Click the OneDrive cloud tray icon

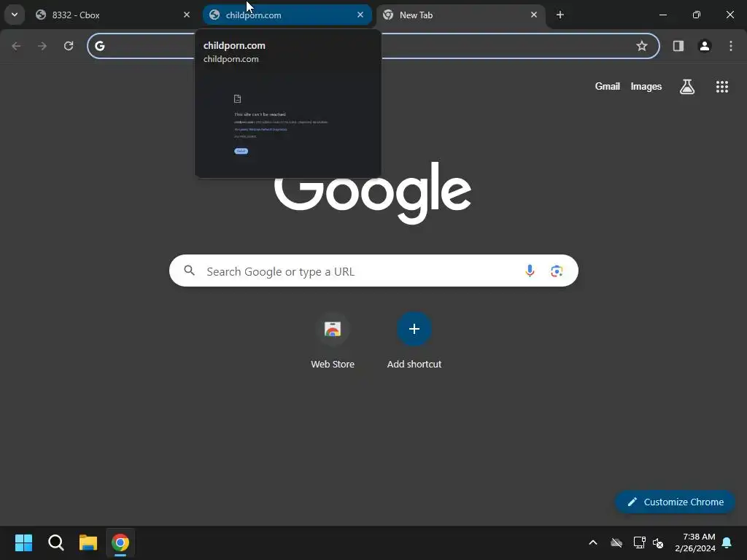pos(616,542)
